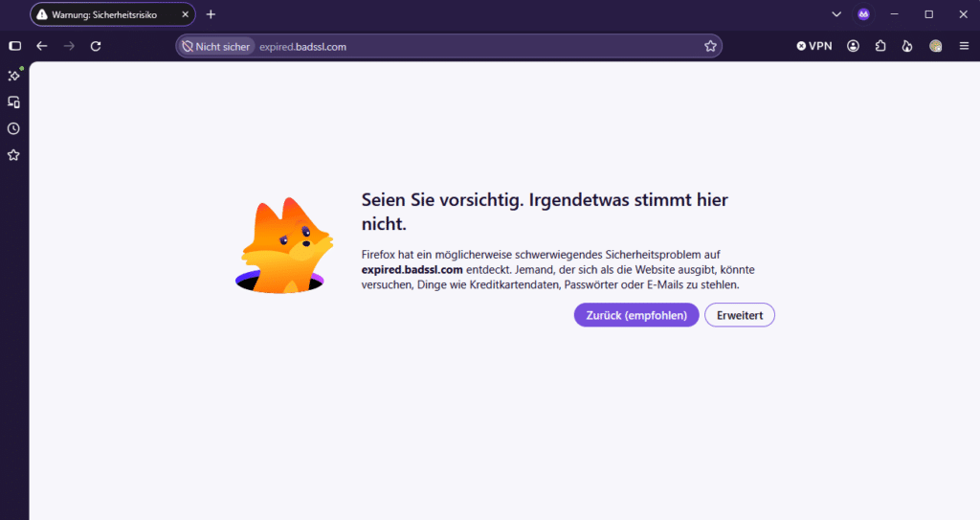The width and height of the screenshot is (980, 520).
Task: Click the 'Zurück (empfohlen)' button
Action: pyautogui.click(x=636, y=315)
